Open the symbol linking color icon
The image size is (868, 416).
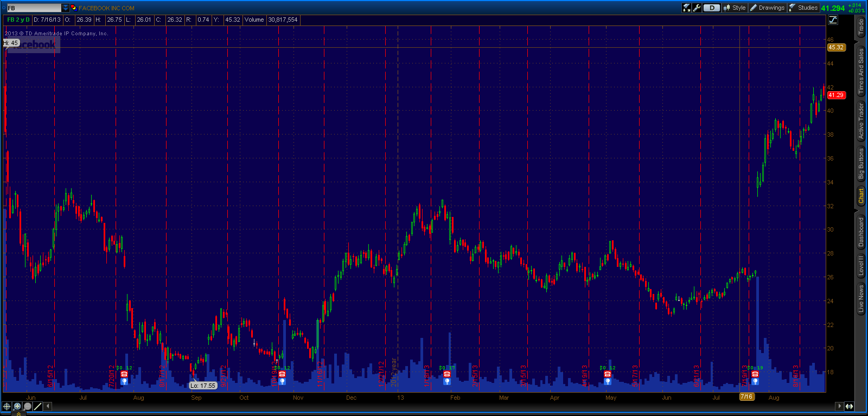tap(73, 8)
